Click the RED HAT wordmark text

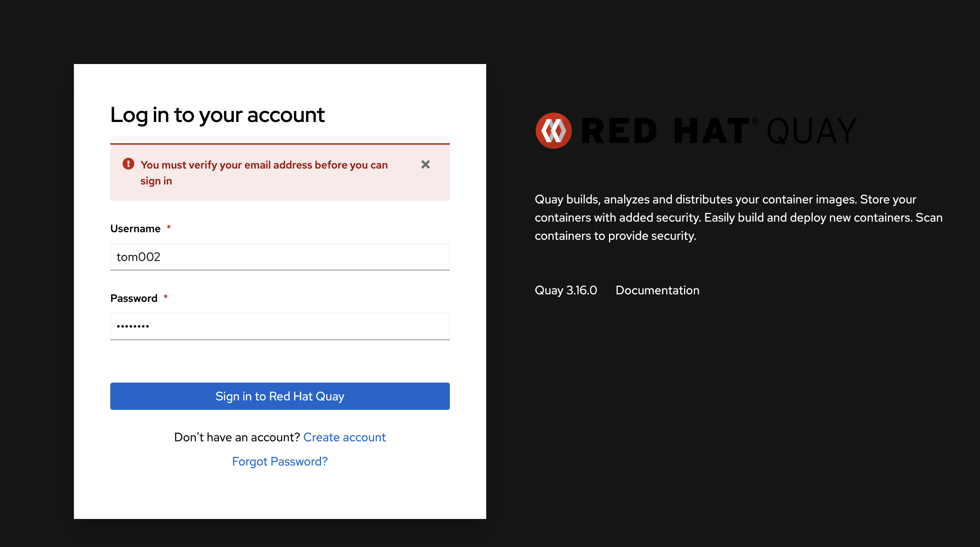[x=664, y=131]
